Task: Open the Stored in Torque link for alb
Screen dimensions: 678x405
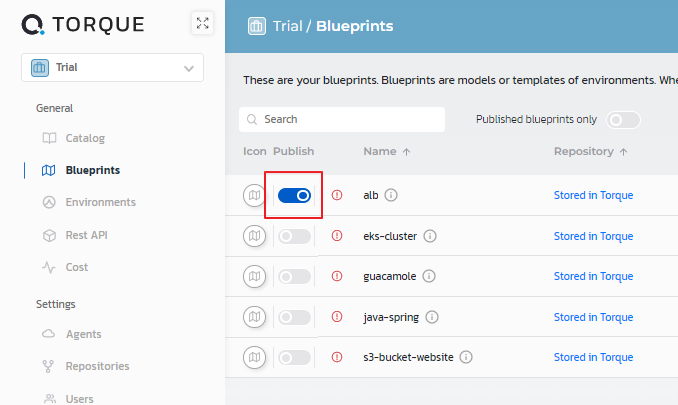Action: pos(593,196)
